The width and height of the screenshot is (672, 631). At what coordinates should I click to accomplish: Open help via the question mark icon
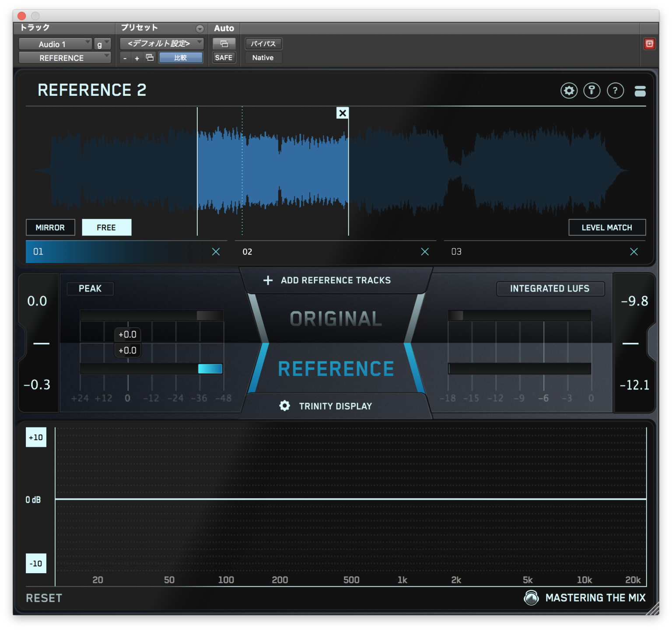[615, 91]
